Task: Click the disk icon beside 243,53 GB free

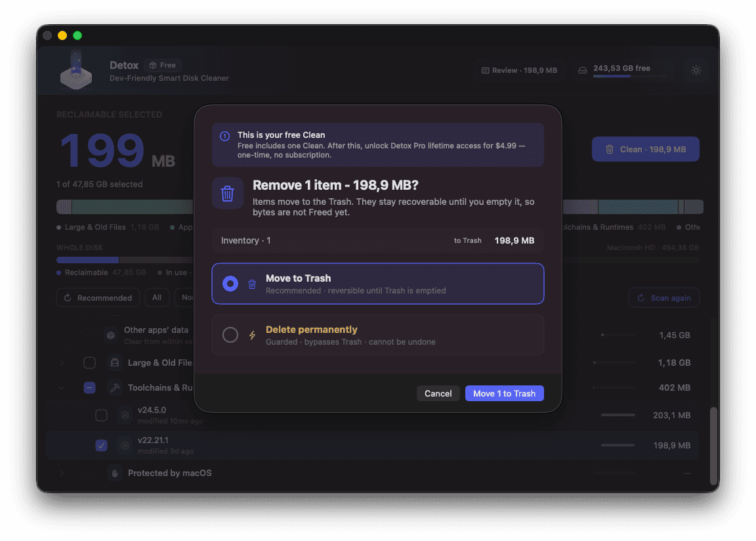Action: pos(583,70)
